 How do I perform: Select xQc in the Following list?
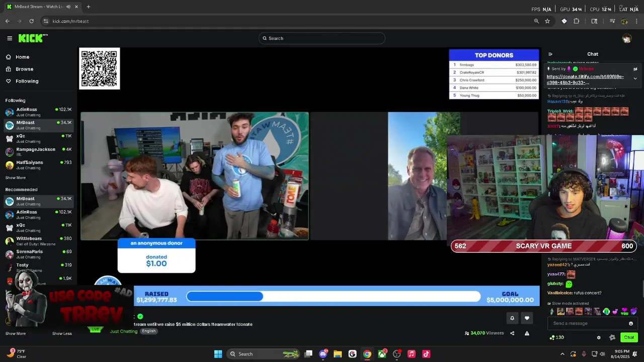(38, 138)
